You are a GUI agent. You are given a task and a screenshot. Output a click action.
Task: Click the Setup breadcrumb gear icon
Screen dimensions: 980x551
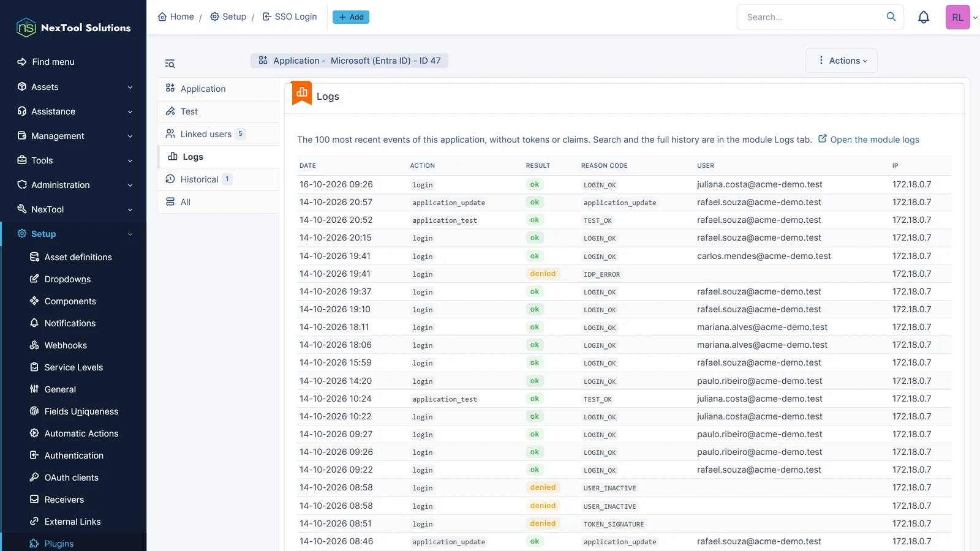[x=214, y=17]
